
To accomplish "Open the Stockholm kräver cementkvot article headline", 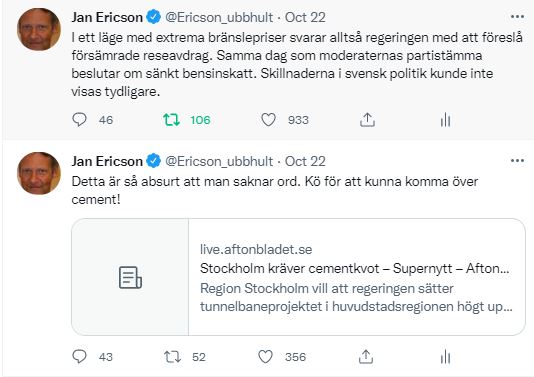I will point(354,269).
